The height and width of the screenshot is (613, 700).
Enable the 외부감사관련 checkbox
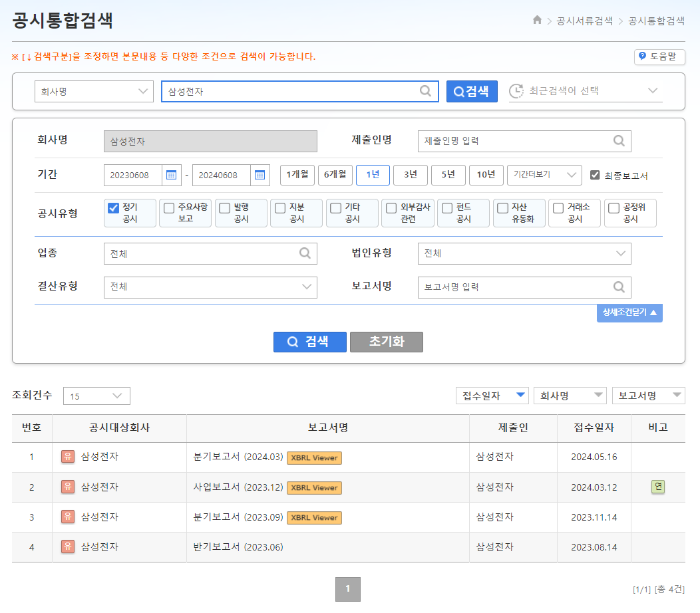click(391, 208)
